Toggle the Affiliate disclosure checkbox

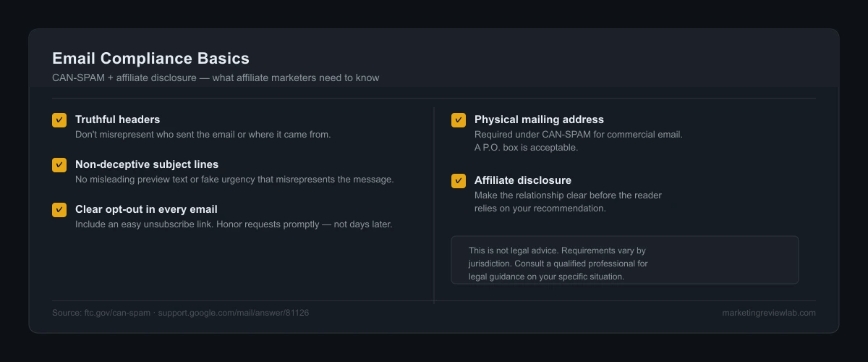tap(459, 181)
